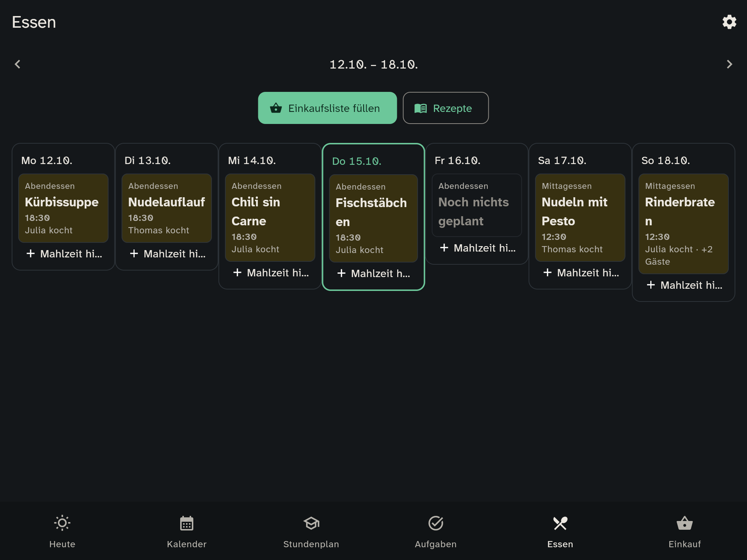Open the Kürbissuppe meal card
This screenshot has height=560, width=747.
[63, 208]
